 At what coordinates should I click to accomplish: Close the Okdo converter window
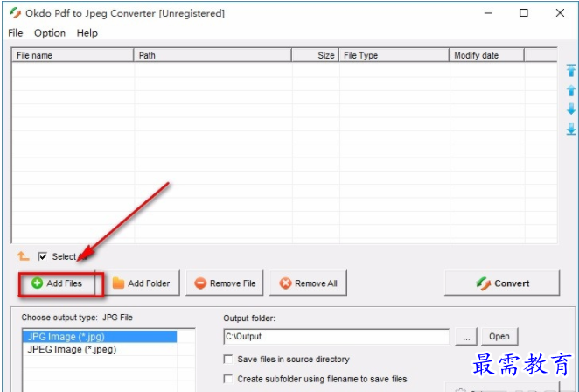tap(560, 13)
